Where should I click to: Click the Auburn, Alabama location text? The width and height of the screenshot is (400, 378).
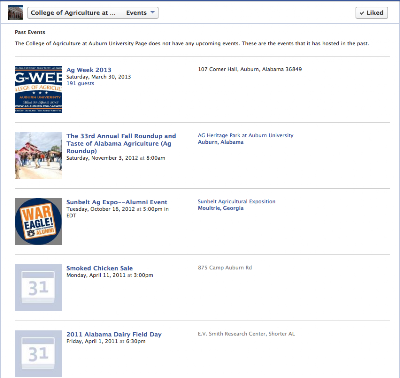[x=220, y=142]
